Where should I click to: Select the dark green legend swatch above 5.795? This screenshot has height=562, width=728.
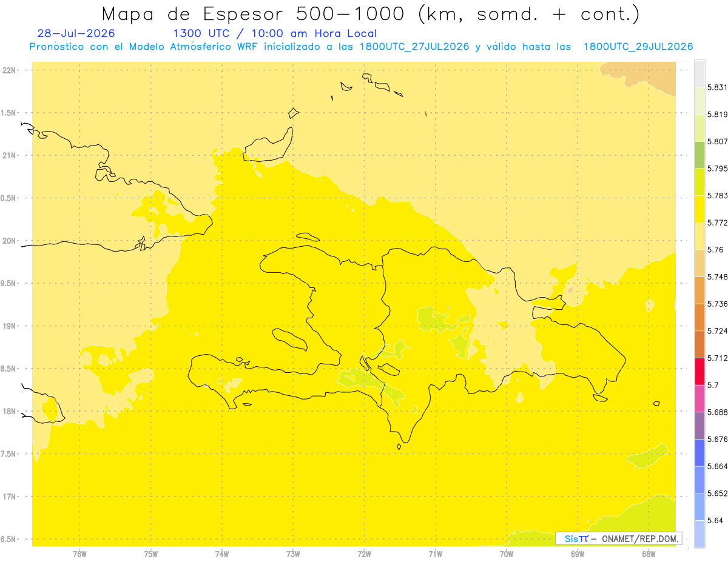(x=699, y=155)
